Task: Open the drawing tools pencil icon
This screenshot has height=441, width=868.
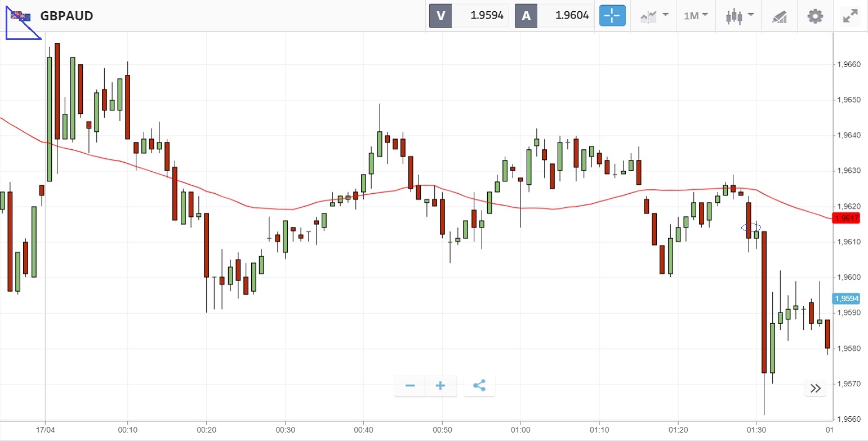Action: 779,16
